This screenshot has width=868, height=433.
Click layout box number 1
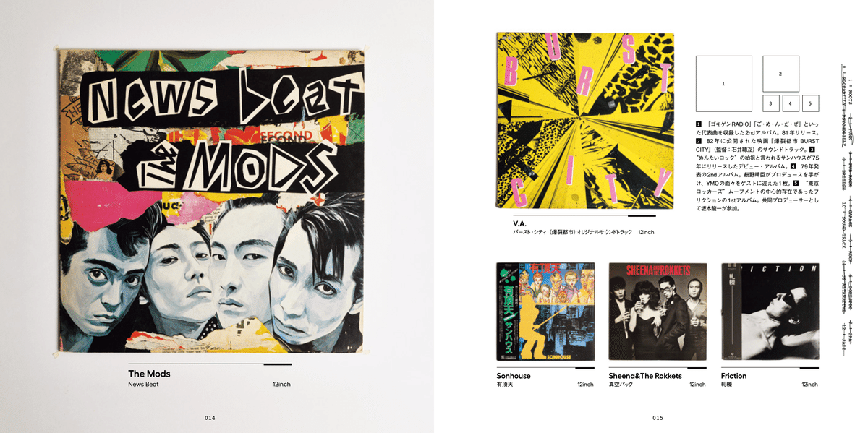point(723,84)
